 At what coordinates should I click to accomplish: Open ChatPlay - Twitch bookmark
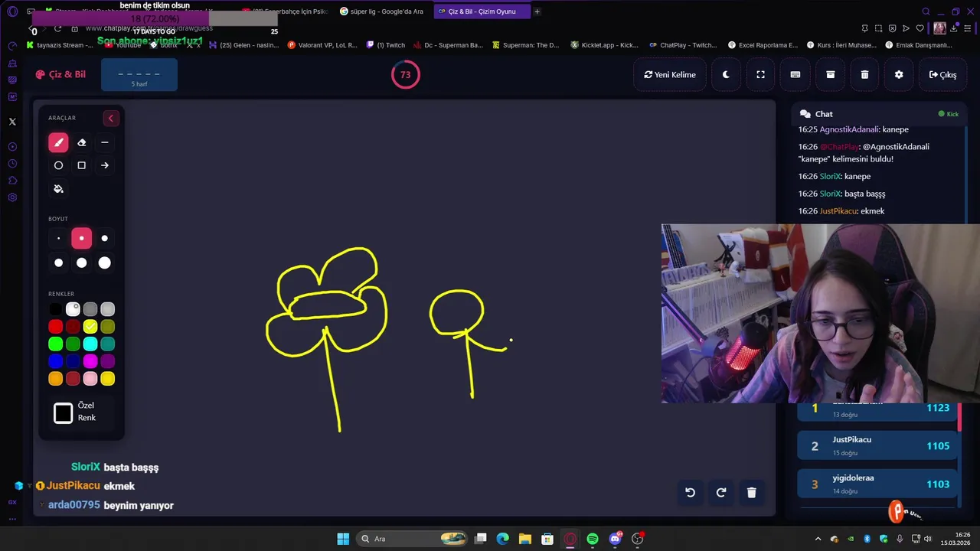[683, 45]
